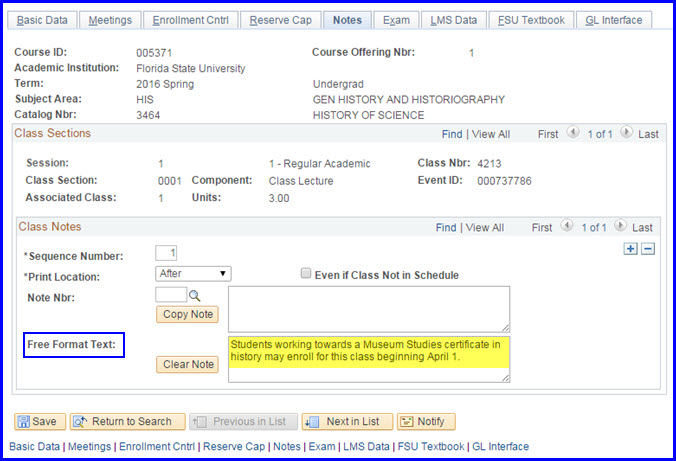Open Notes link in bottom navigation
Viewport: 676px width, 461px height.
(x=287, y=446)
